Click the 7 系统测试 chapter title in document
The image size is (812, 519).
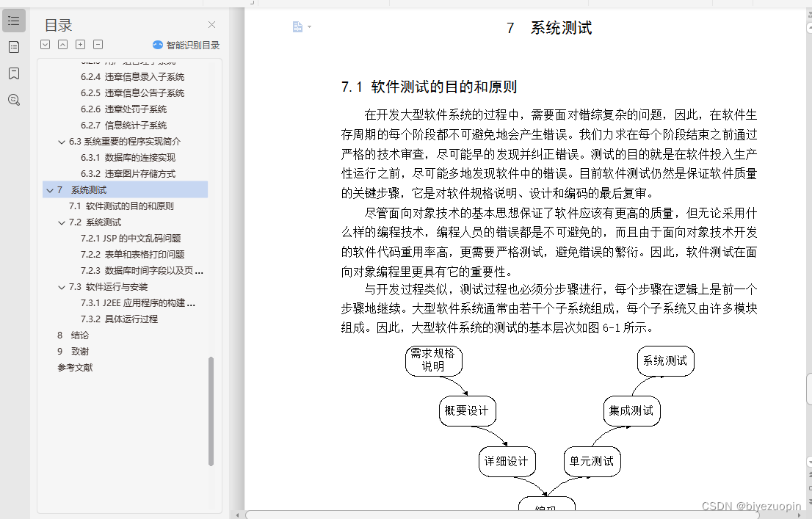pos(549,28)
